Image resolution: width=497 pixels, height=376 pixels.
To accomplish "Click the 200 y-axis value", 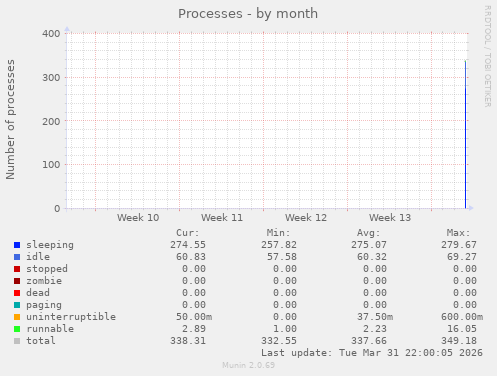I will 51,121.
